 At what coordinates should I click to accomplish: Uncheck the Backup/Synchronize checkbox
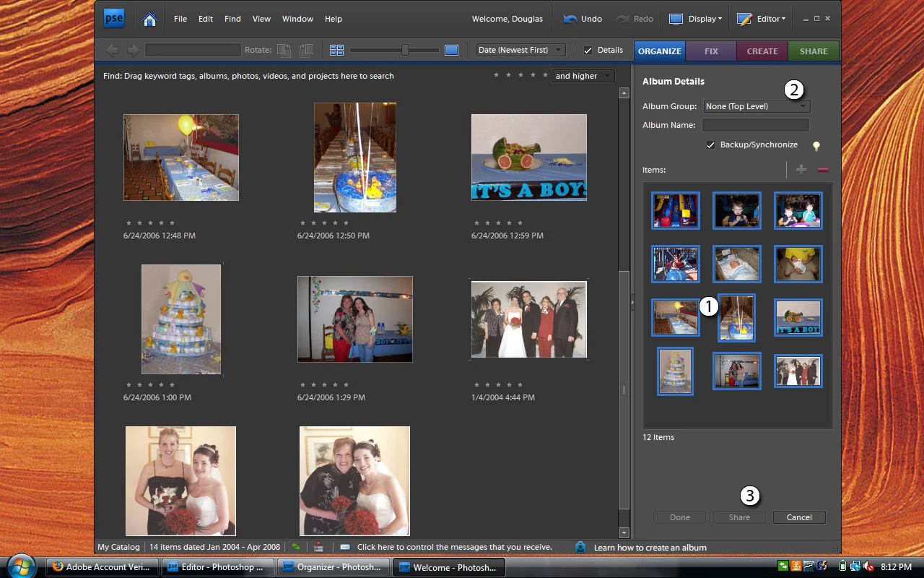coord(711,144)
